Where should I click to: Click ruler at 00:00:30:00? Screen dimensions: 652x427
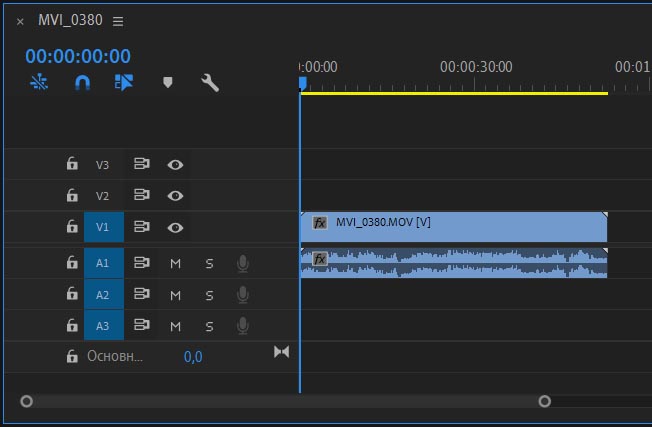475,67
